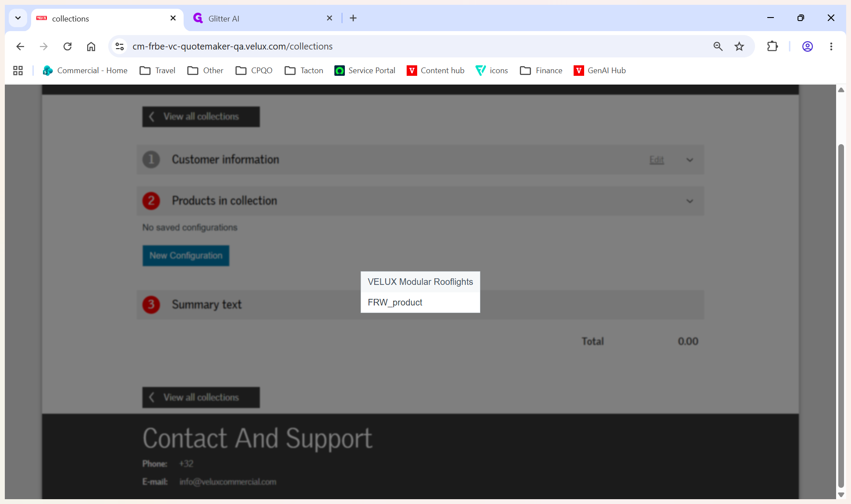Image resolution: width=851 pixels, height=504 pixels.
Task: Open a new browser tab
Action: pyautogui.click(x=353, y=18)
